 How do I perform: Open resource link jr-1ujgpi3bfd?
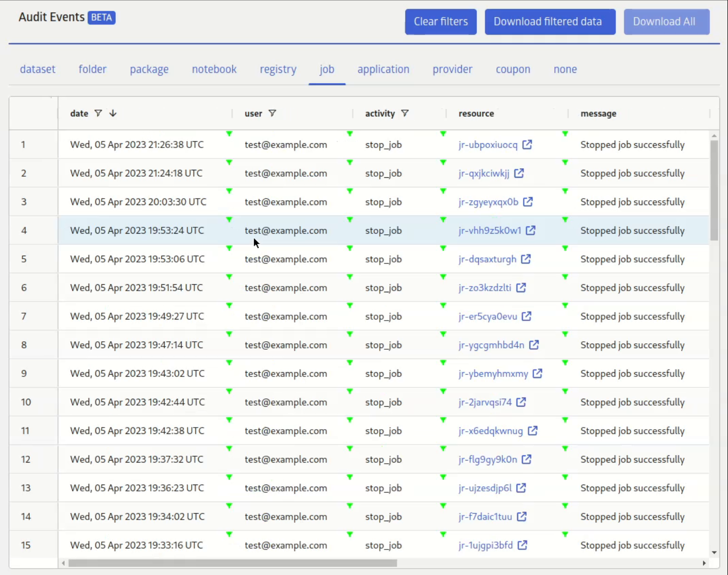tap(486, 545)
